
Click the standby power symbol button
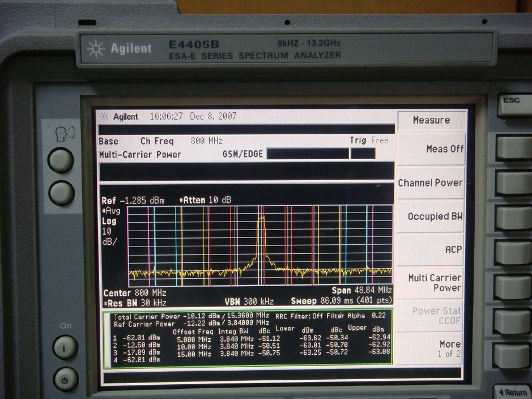66,379
